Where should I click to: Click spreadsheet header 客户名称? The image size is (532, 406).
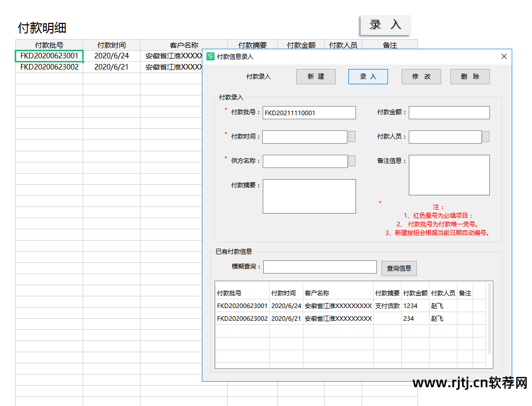(184, 45)
